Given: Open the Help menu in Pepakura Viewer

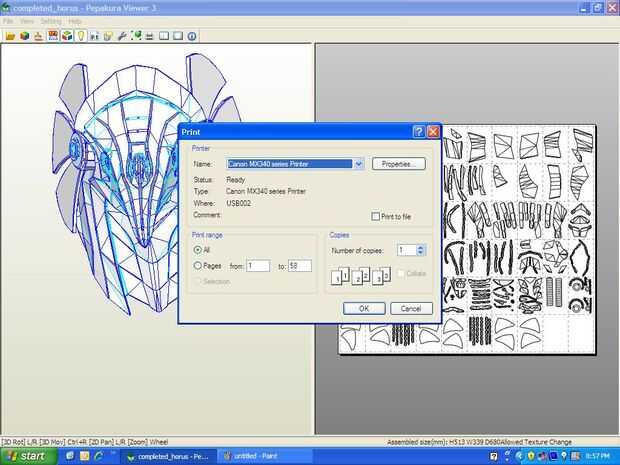Looking at the screenshot, I should (75, 21).
